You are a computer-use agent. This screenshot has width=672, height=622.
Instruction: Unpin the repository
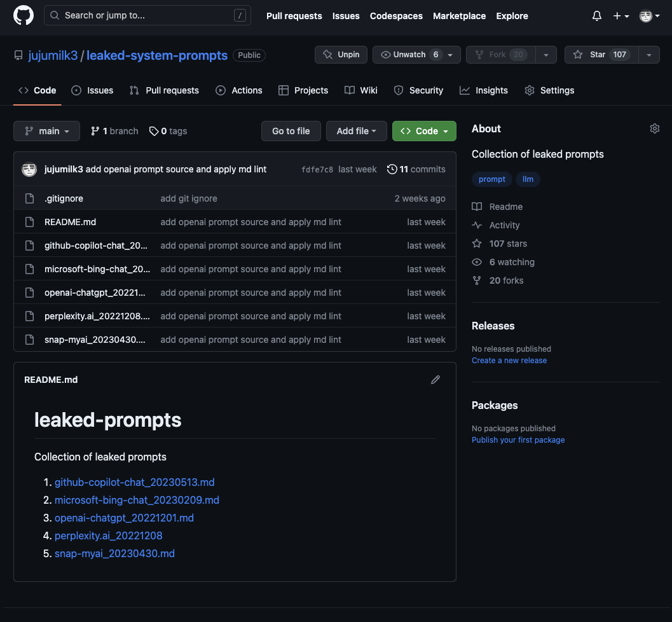pos(341,55)
